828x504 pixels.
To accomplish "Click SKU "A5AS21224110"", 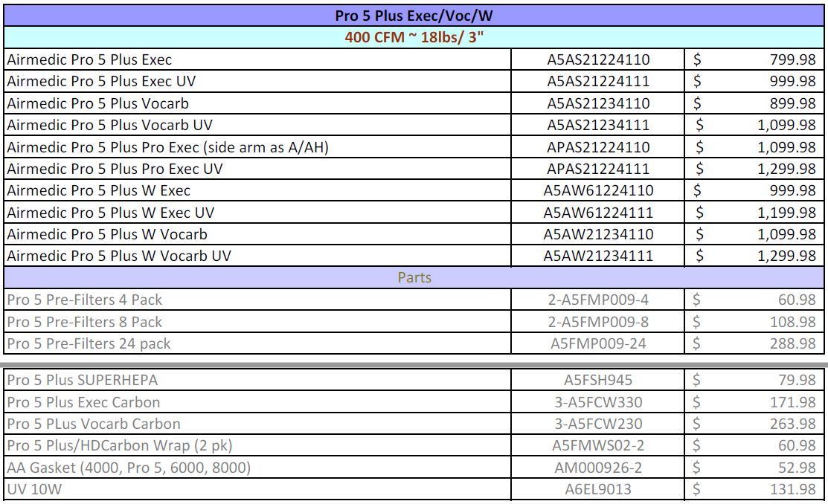I will (598, 59).
